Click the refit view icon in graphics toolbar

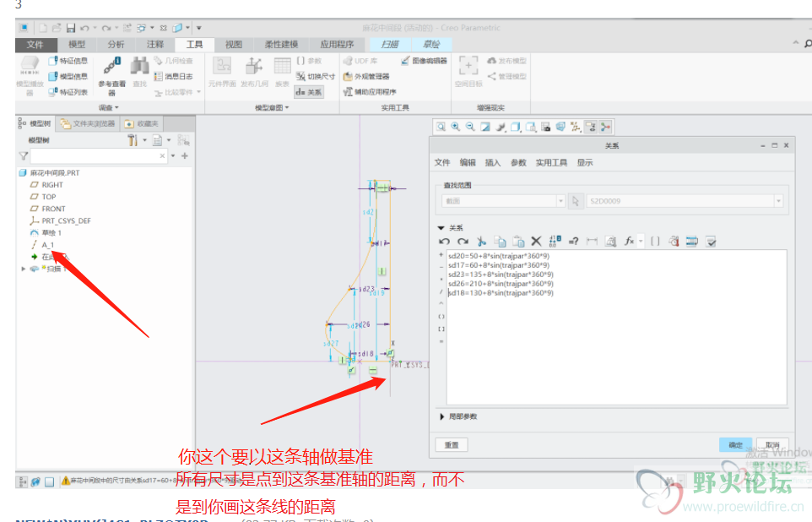pos(441,127)
